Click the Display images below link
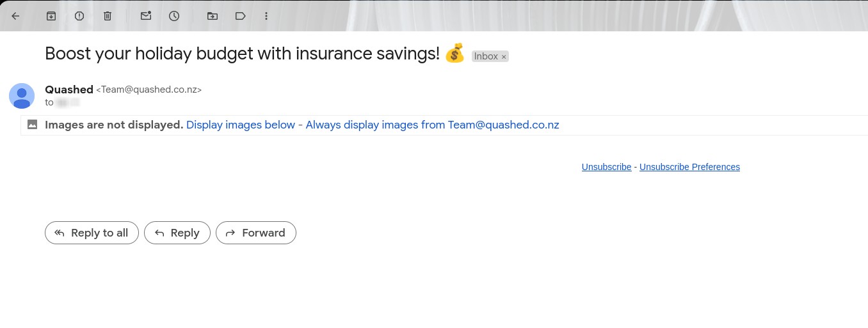The image size is (868, 328). pyautogui.click(x=241, y=125)
